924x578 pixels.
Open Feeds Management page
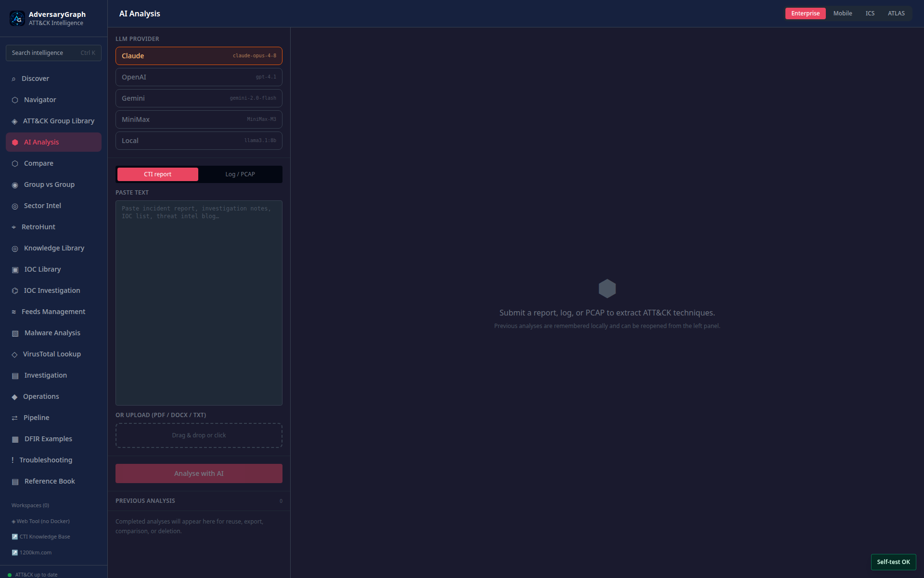tap(53, 312)
